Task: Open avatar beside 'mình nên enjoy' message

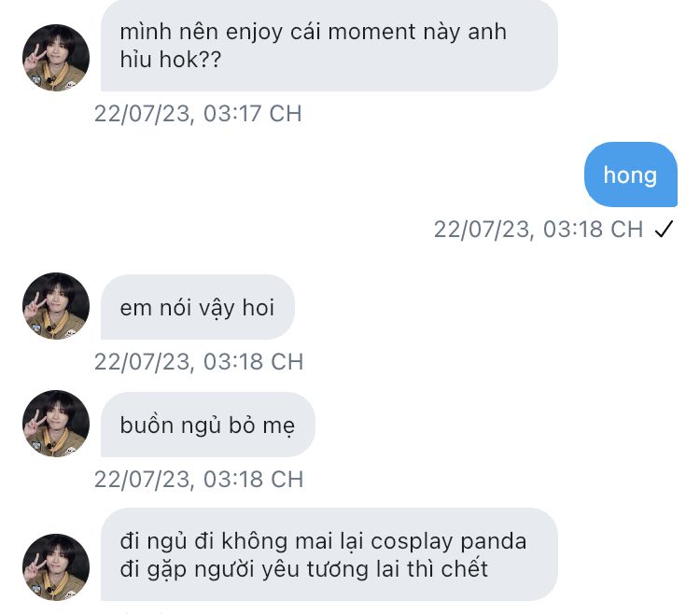Action: [56, 58]
